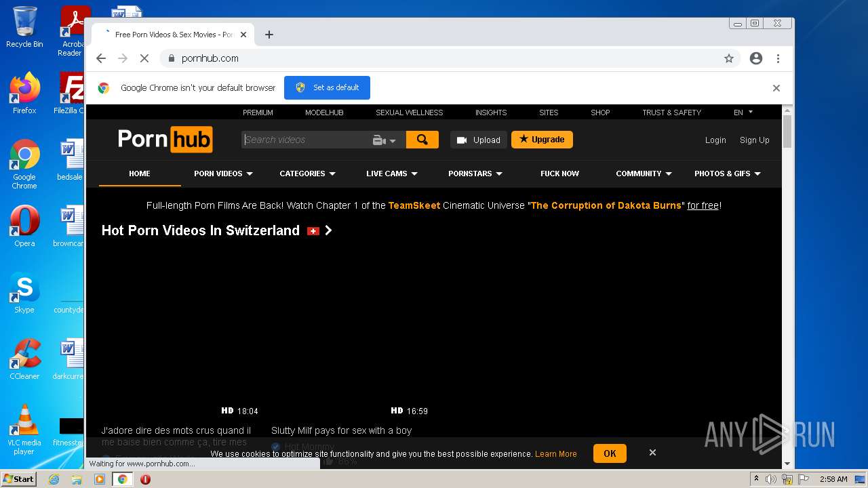868x488 pixels.
Task: Click the Set as default button
Action: [327, 88]
